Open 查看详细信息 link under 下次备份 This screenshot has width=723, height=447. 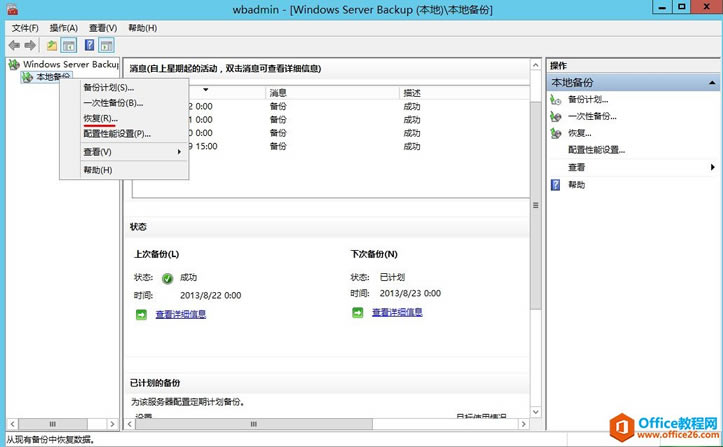click(397, 312)
